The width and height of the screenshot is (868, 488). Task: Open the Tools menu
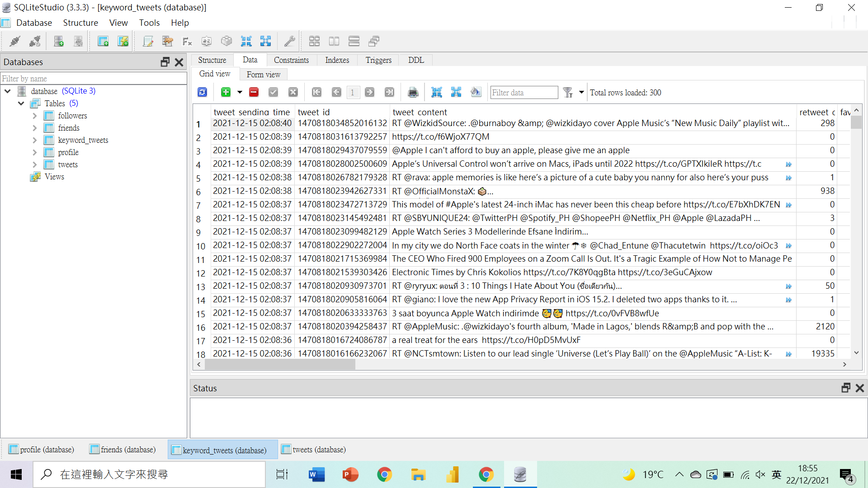tap(149, 23)
